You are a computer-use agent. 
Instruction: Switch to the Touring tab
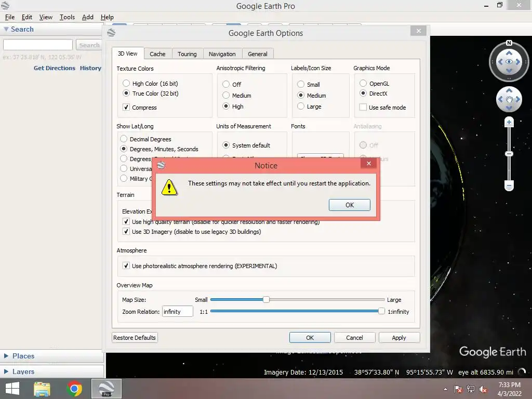click(x=187, y=54)
